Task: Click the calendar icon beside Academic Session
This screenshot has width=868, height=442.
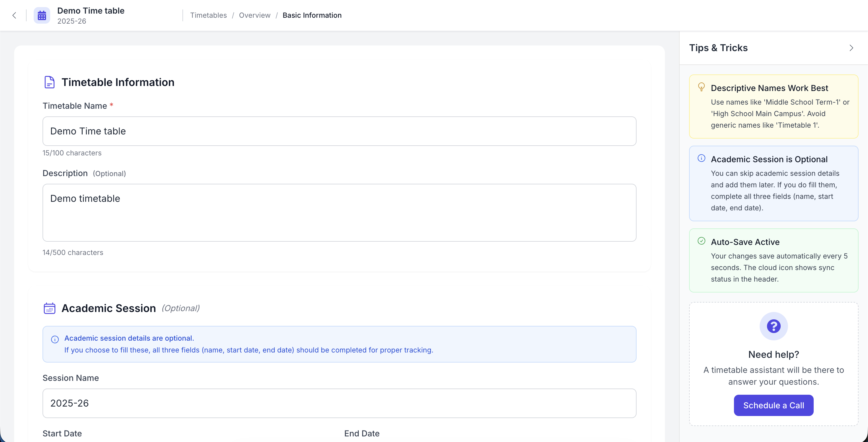Action: [x=50, y=308]
